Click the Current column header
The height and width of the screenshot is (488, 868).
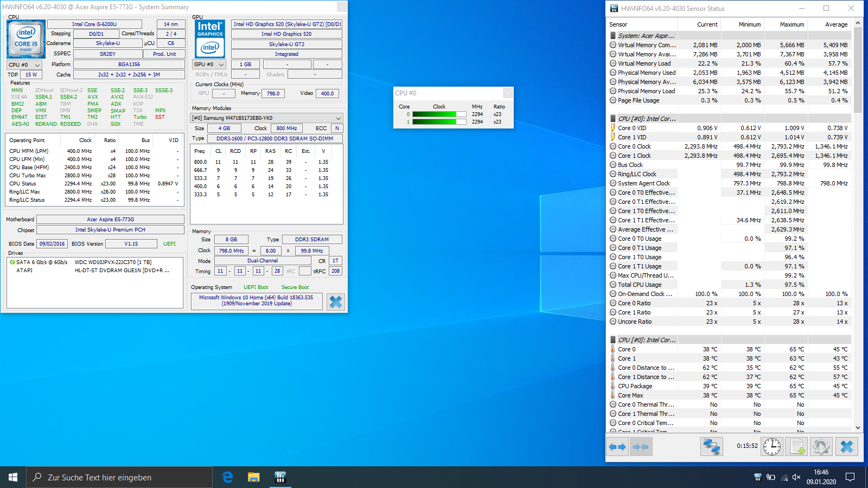(x=699, y=24)
